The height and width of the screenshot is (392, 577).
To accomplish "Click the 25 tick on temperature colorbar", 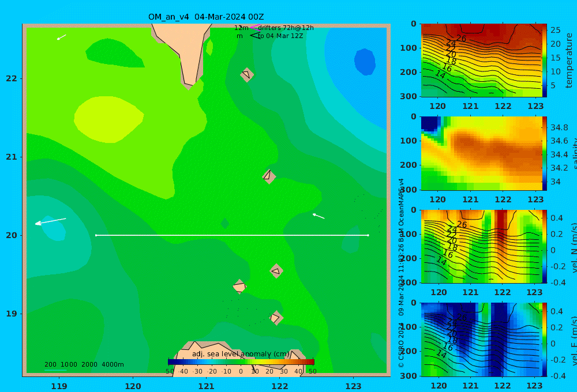I will (x=555, y=30).
